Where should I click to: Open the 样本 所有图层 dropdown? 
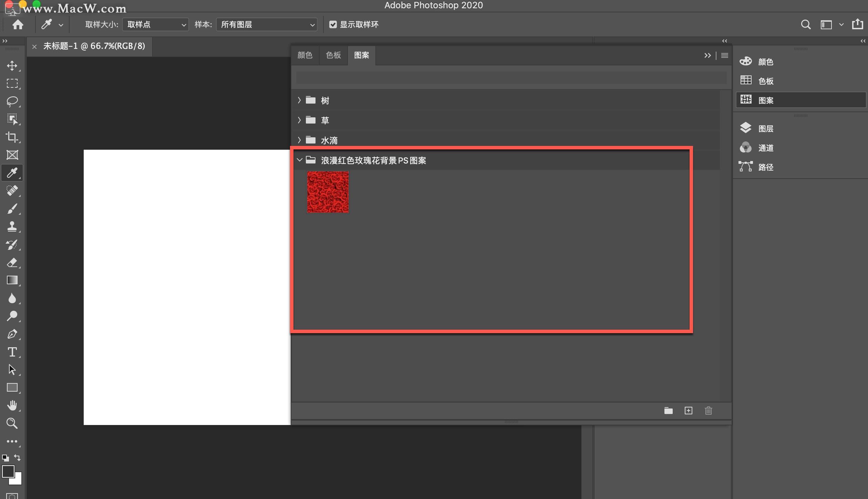(x=267, y=24)
